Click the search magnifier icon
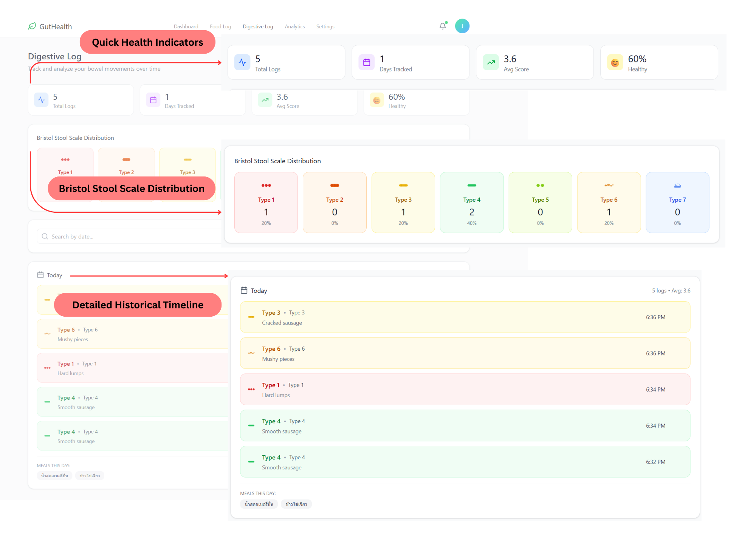 pyautogui.click(x=45, y=237)
